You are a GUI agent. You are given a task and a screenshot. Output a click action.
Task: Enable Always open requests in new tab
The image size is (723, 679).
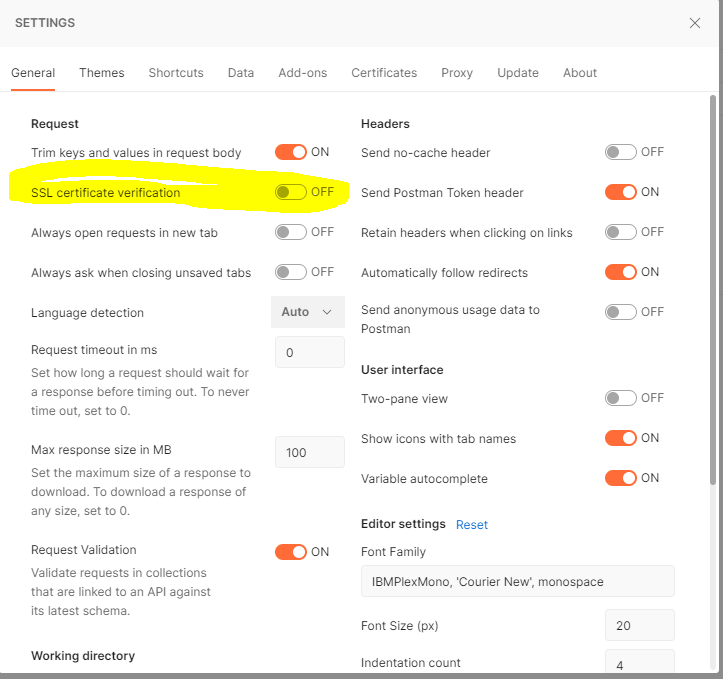click(291, 232)
